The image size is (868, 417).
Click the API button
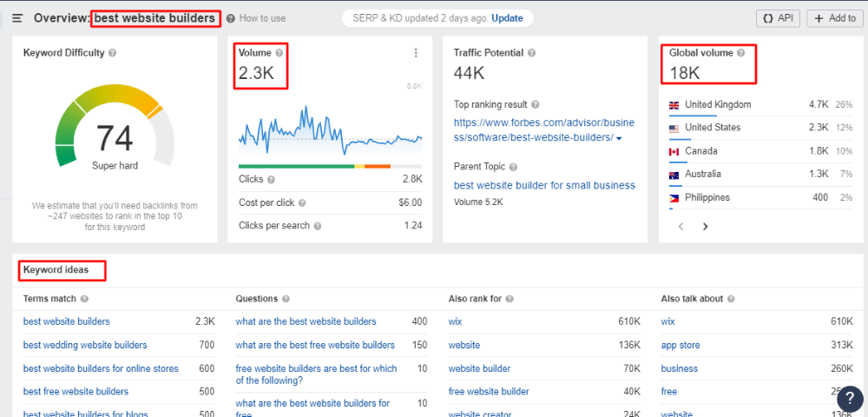click(x=778, y=18)
